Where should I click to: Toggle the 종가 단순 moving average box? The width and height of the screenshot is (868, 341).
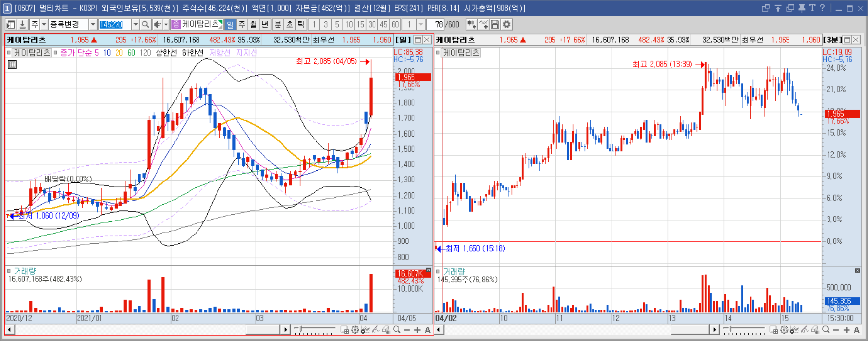(x=55, y=52)
